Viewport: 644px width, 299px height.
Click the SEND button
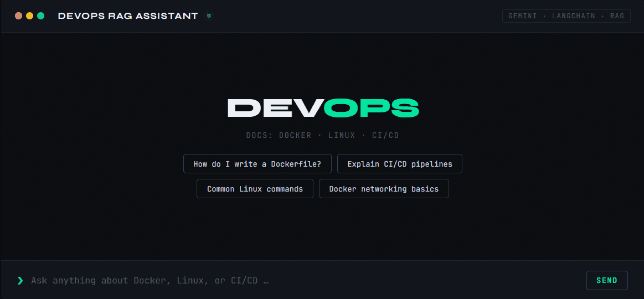tap(607, 281)
